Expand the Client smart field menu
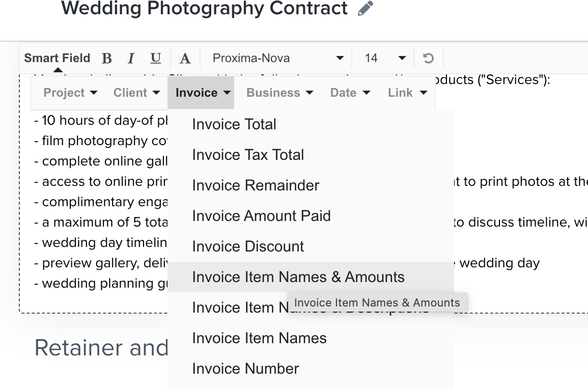588x389 pixels. (136, 93)
